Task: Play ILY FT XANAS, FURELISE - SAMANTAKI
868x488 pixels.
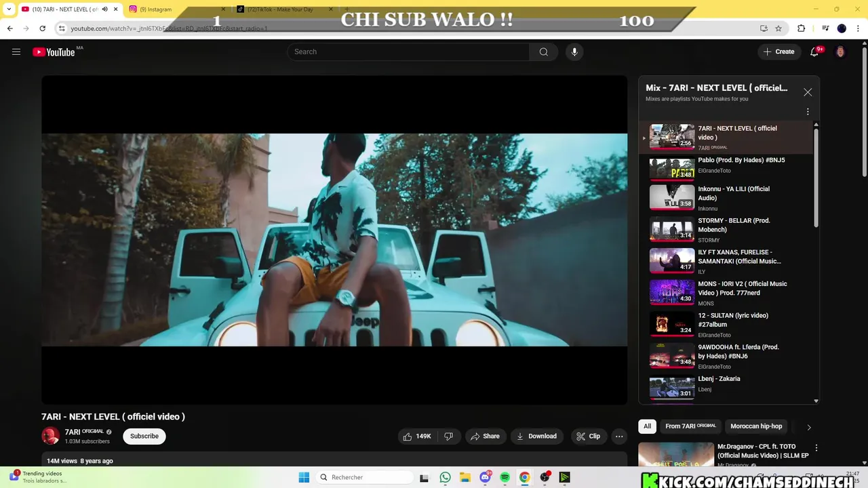Action: 725,262
